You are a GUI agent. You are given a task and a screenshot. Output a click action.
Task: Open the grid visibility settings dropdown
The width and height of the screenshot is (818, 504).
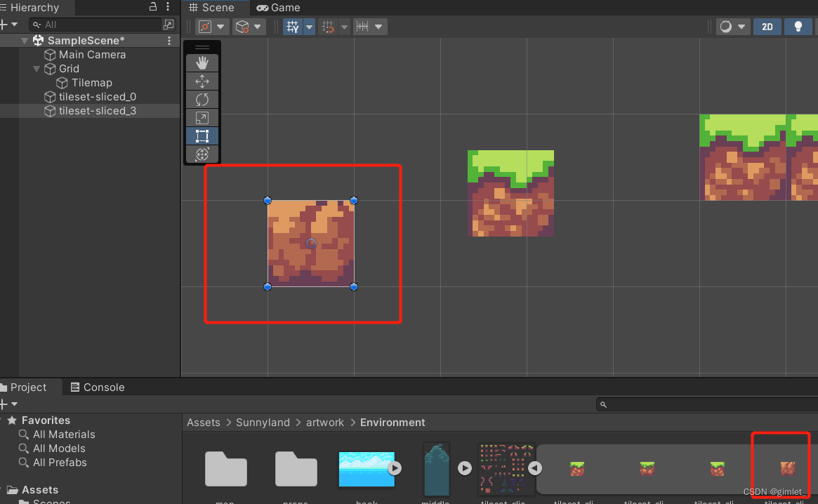coord(310,27)
